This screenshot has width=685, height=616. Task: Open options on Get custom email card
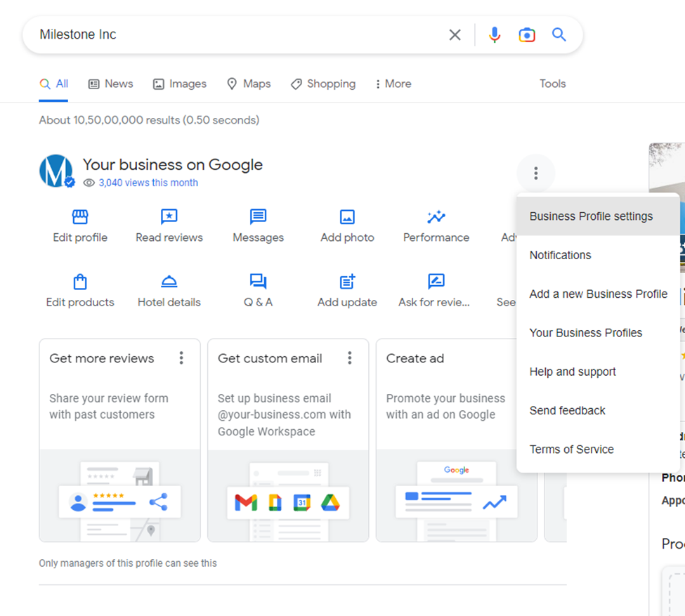pyautogui.click(x=349, y=358)
